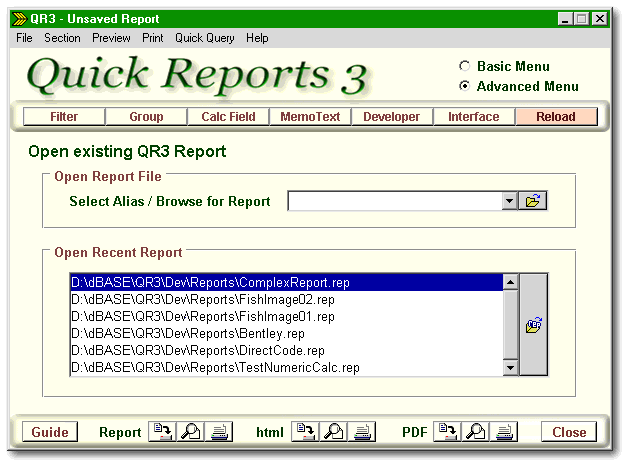The image size is (628, 466).
Task: Open the Quick Query menu
Action: [x=205, y=38]
